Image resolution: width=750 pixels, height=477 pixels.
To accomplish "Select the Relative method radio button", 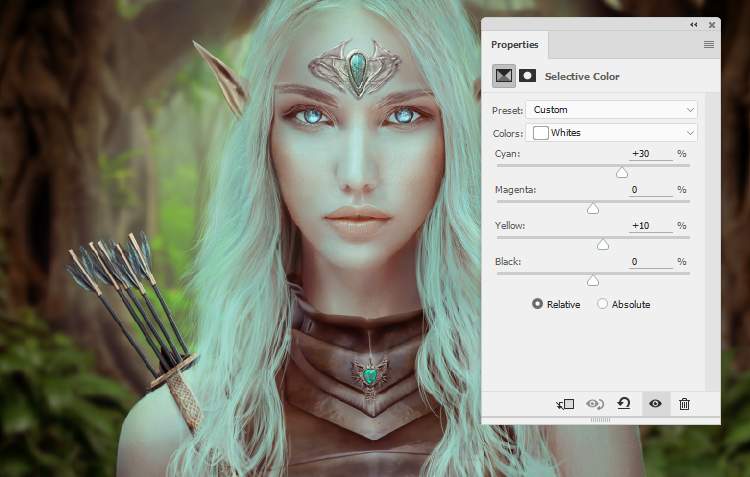I will [x=538, y=304].
